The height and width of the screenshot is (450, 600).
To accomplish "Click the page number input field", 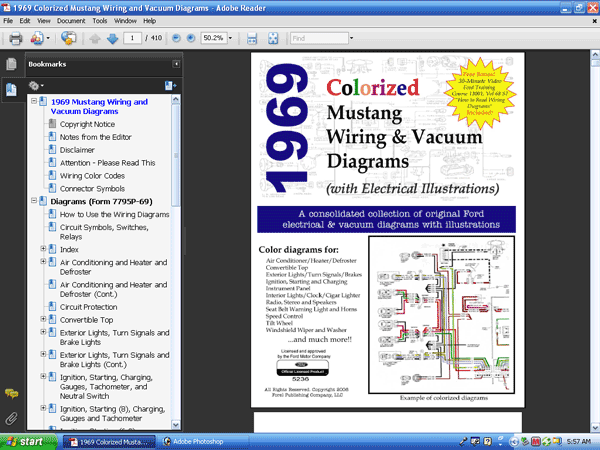I will 132,38.
